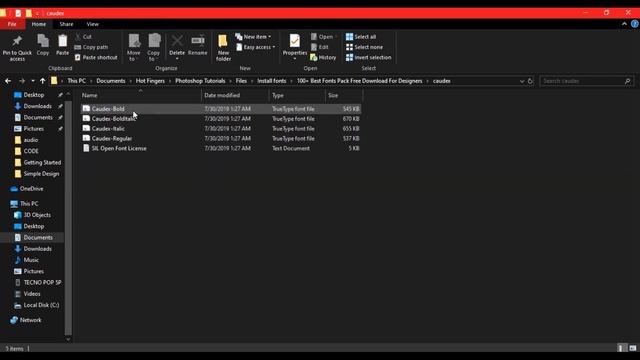Viewport: 640px width, 360px height.
Task: Select the Caudex-BoldItalic font file
Action: (x=221, y=119)
